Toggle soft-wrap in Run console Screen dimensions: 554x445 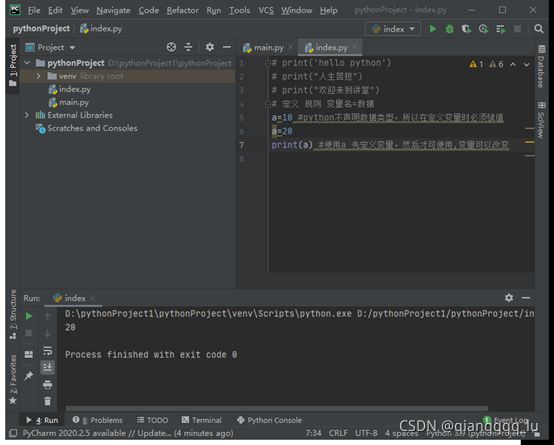(x=47, y=350)
